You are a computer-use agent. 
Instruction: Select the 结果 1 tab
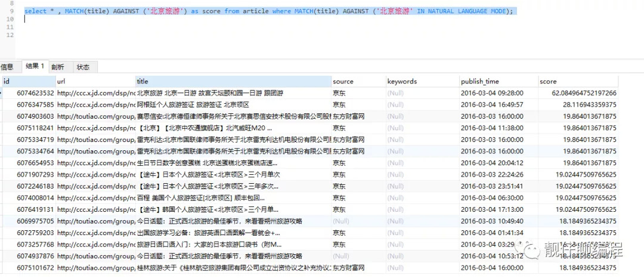(x=35, y=66)
